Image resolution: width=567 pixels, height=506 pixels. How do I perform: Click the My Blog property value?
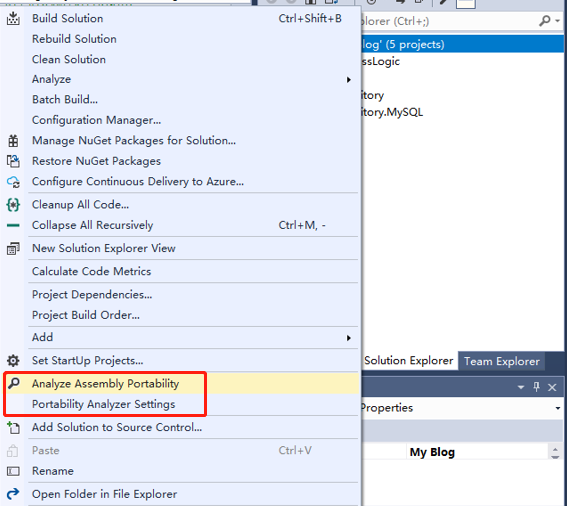pos(432,452)
